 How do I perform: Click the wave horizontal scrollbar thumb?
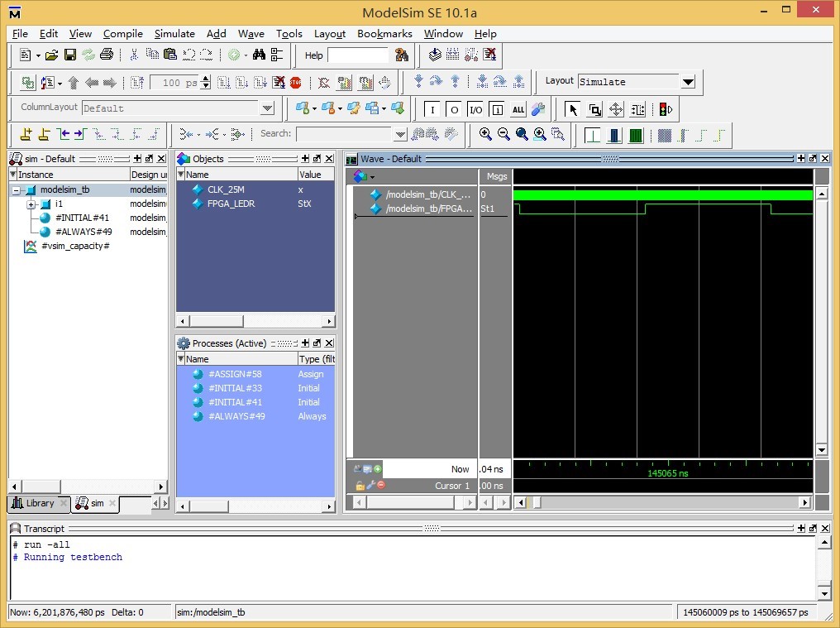(537, 502)
